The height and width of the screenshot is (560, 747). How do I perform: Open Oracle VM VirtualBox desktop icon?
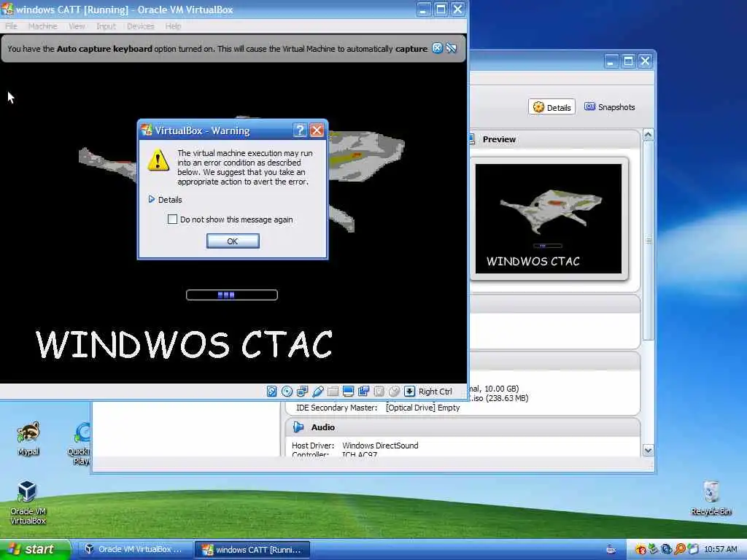click(x=28, y=502)
